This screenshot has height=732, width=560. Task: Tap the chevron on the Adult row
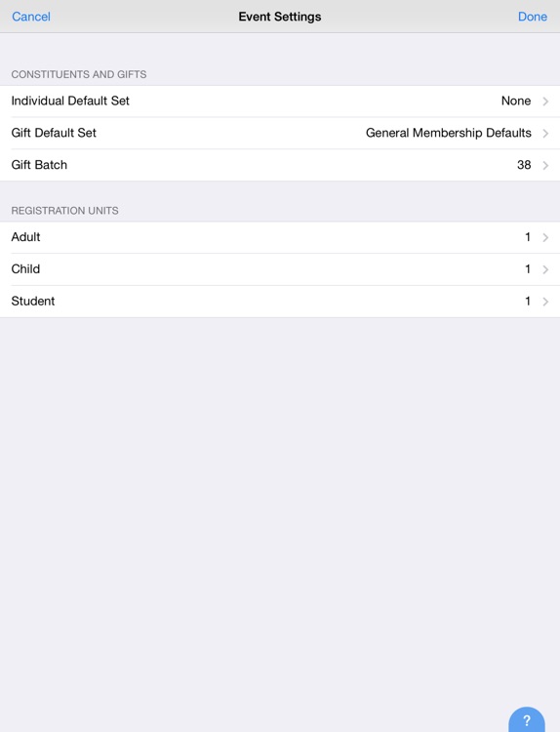point(545,237)
